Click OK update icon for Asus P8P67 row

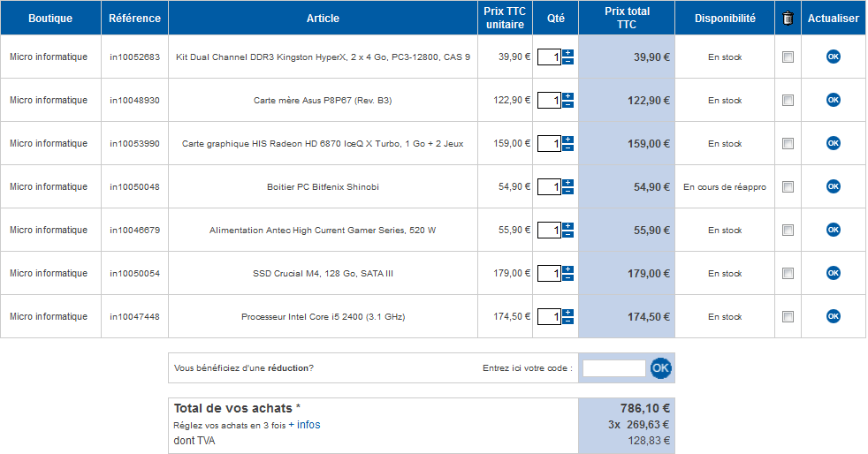click(833, 100)
